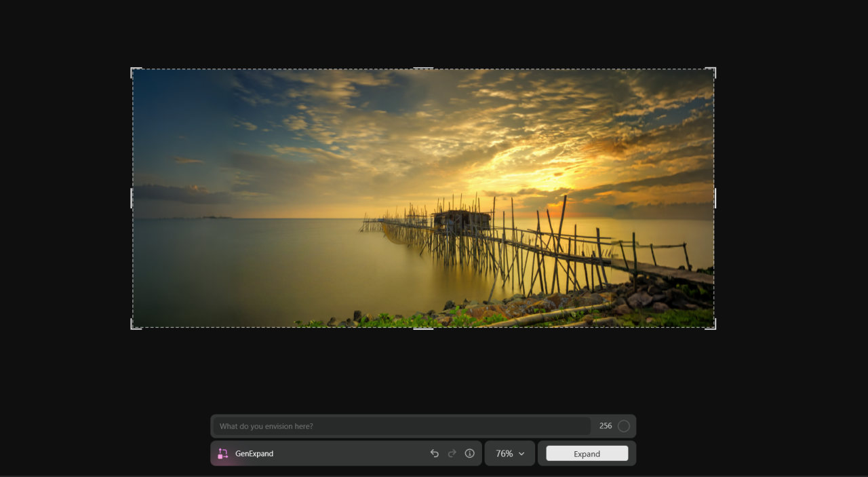Open the 76% zoom dropdown
Screen dimensions: 868x477
point(510,453)
